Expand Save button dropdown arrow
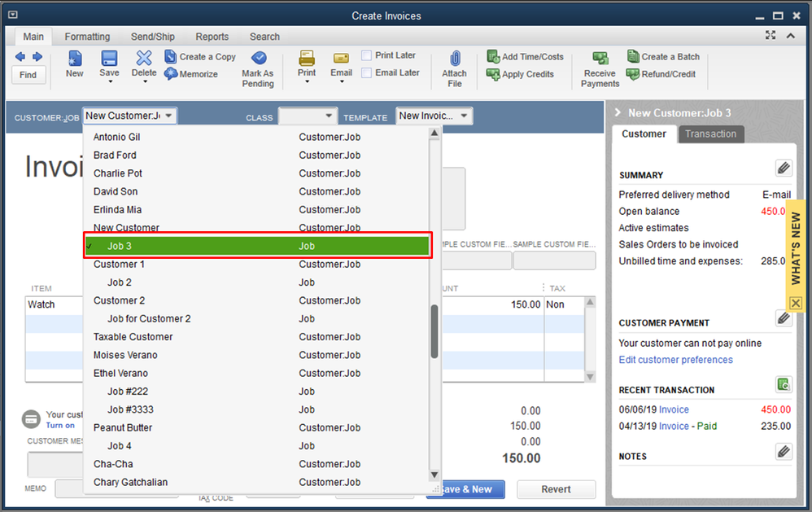 pos(110,82)
